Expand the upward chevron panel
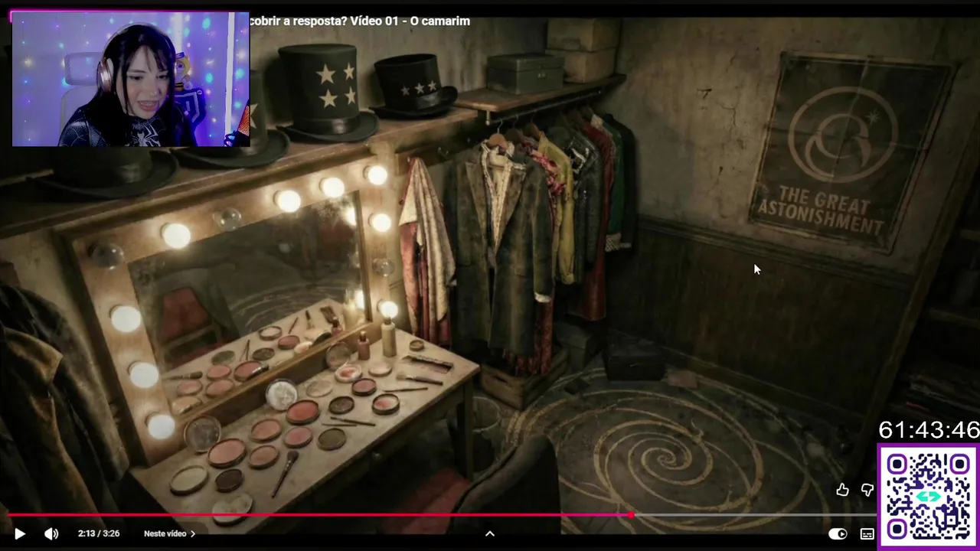 [490, 533]
